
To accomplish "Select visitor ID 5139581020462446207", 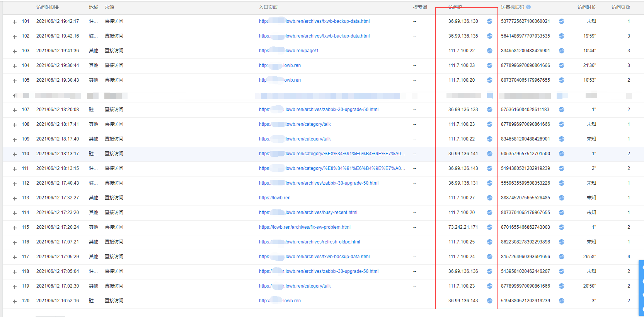I will coord(525,271).
